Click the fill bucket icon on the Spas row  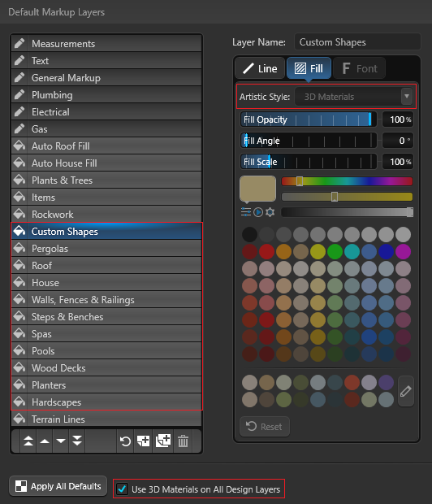tap(19, 333)
